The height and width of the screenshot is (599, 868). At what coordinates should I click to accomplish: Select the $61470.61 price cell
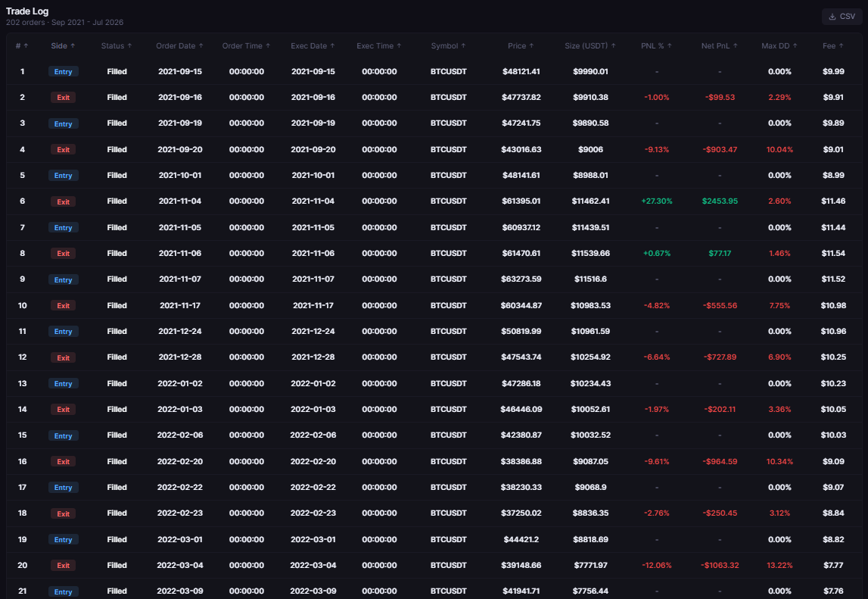[x=521, y=253]
